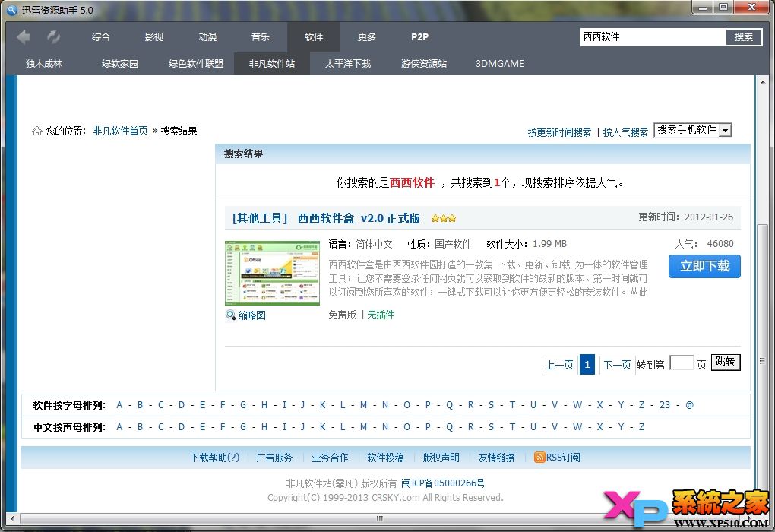Select the 软件 tab
This screenshot has height=532, width=775.
point(314,36)
